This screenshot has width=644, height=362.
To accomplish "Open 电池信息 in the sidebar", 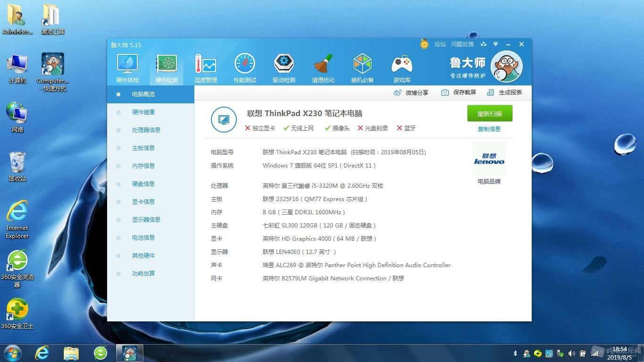I will pyautogui.click(x=151, y=238).
